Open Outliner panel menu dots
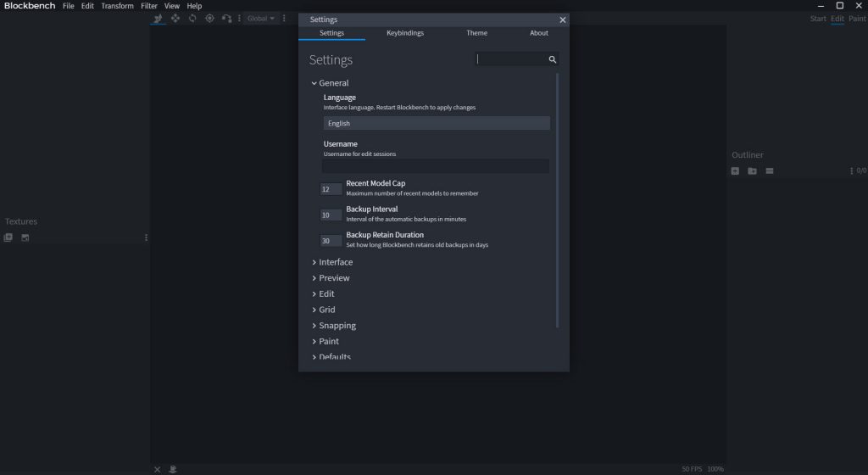Viewport: 868px width, 475px height. pyautogui.click(x=851, y=171)
